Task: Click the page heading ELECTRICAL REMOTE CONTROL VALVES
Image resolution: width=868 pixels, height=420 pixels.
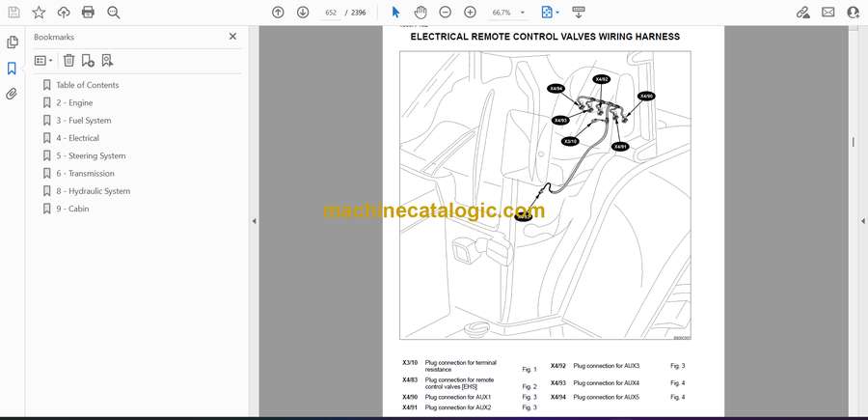Action: tap(545, 37)
